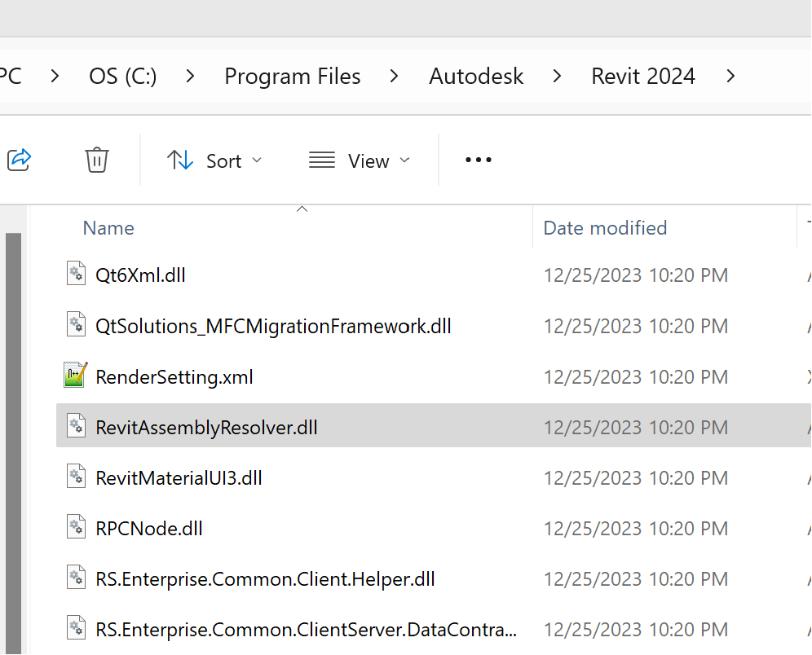The image size is (812, 655).
Task: Click the Delete trash can icon
Action: (97, 160)
